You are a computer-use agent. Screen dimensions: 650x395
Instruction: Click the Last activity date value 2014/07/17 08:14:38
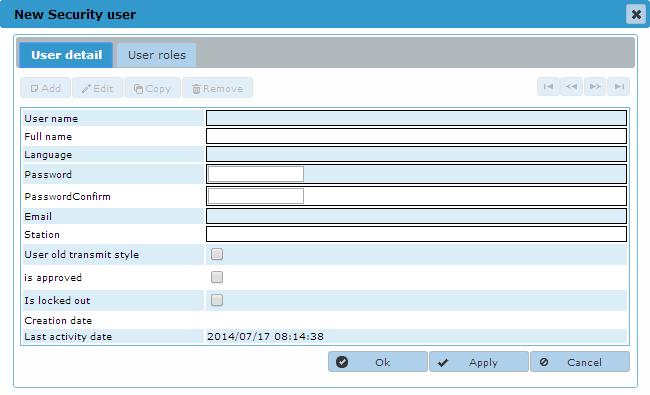(265, 337)
